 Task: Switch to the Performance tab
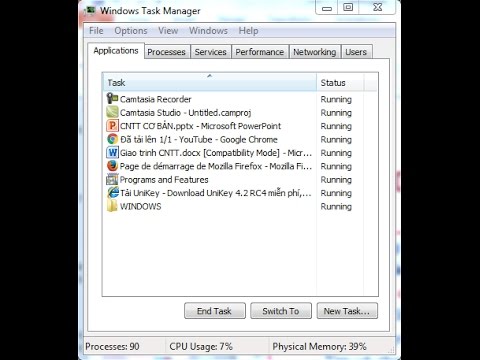[x=260, y=52]
